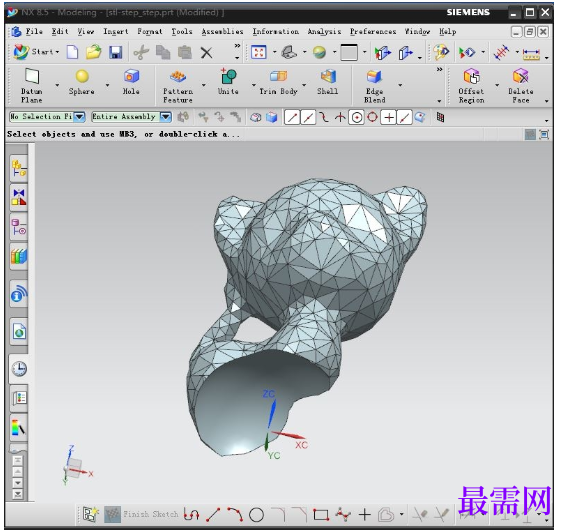Click the Start button
This screenshot has width=570, height=532.
click(36, 52)
